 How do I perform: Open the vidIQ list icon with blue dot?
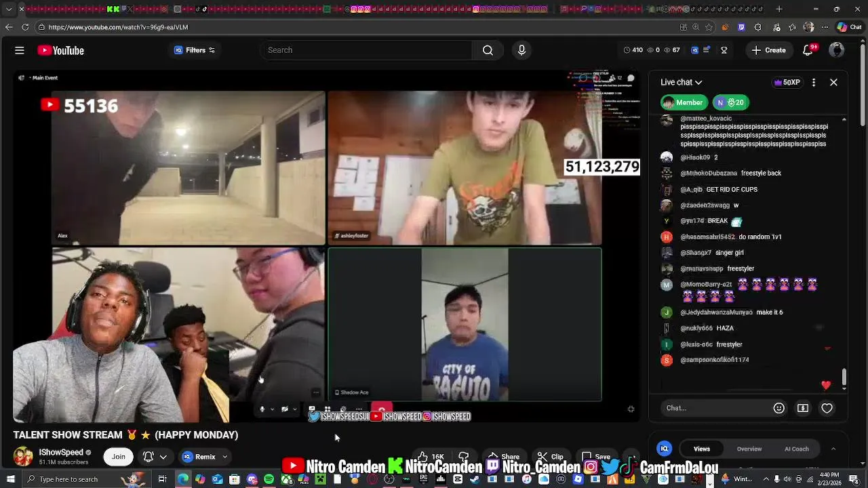point(707,50)
